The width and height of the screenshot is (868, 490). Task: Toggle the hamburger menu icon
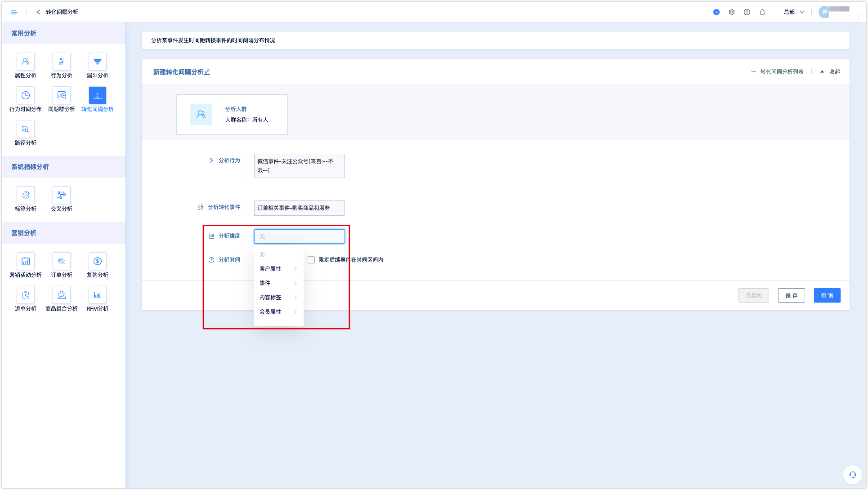coord(14,12)
